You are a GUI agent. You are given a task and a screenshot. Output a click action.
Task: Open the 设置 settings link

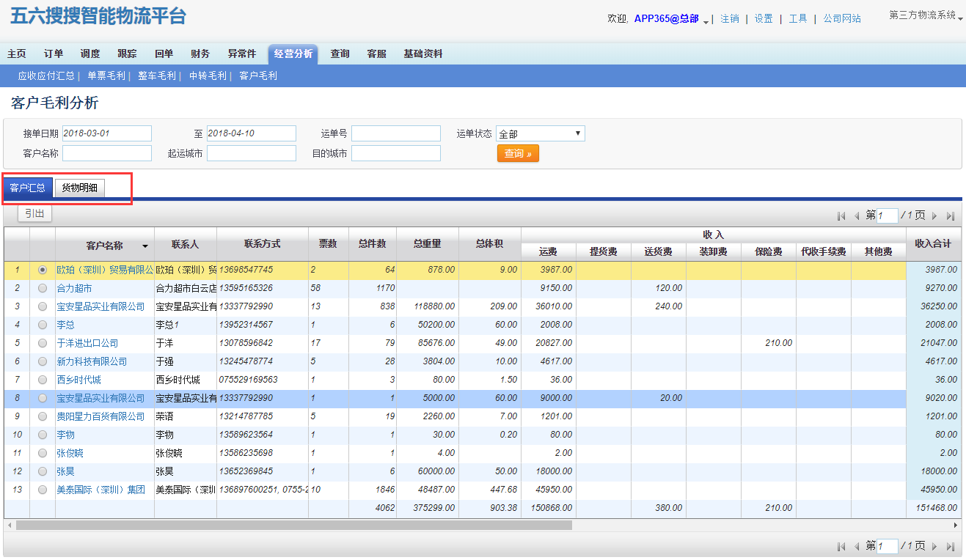click(x=764, y=18)
